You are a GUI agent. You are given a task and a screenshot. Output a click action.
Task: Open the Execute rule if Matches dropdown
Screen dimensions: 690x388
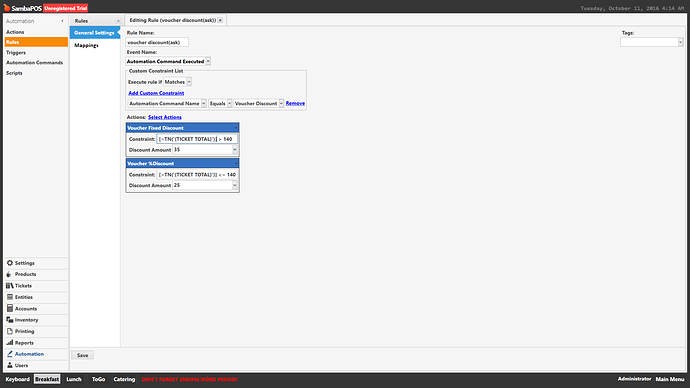(189, 82)
